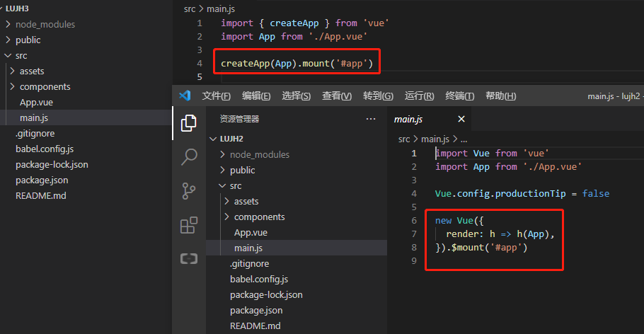Open the 转到(G) menu

tap(379, 96)
